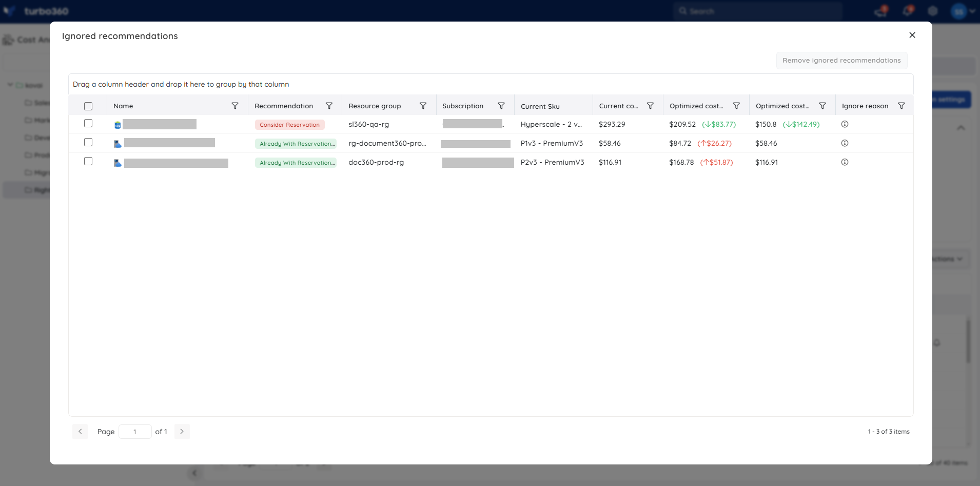Open the Ignore reason column filter
The image size is (980, 486).
pyautogui.click(x=901, y=106)
